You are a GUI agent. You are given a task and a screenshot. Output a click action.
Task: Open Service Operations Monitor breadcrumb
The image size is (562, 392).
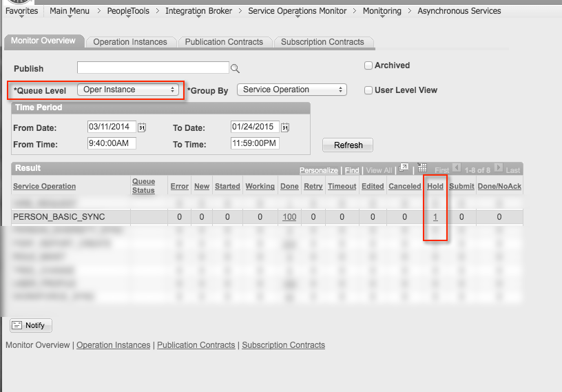coord(297,11)
